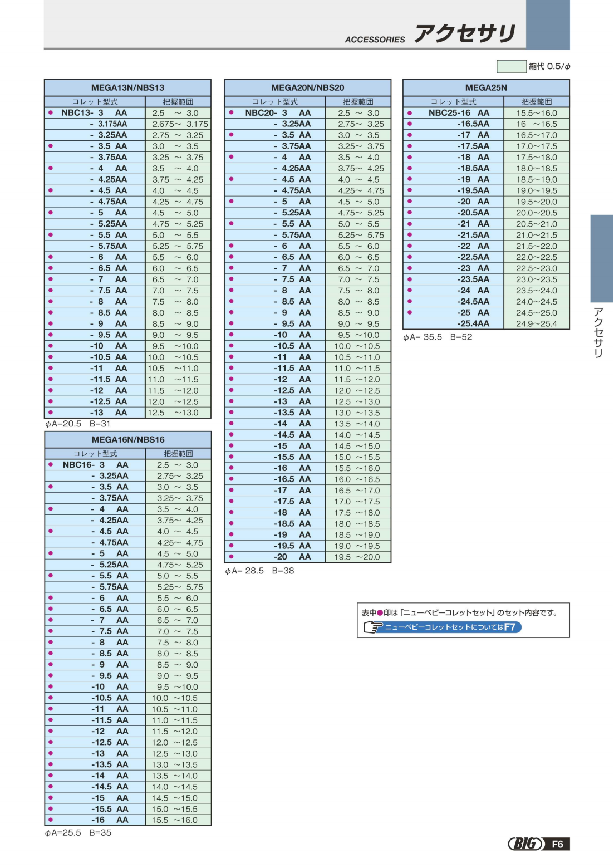Click the 21.0~21.5 grip range cell
Image resolution: width=614 pixels, height=868 pixels.
click(536, 234)
